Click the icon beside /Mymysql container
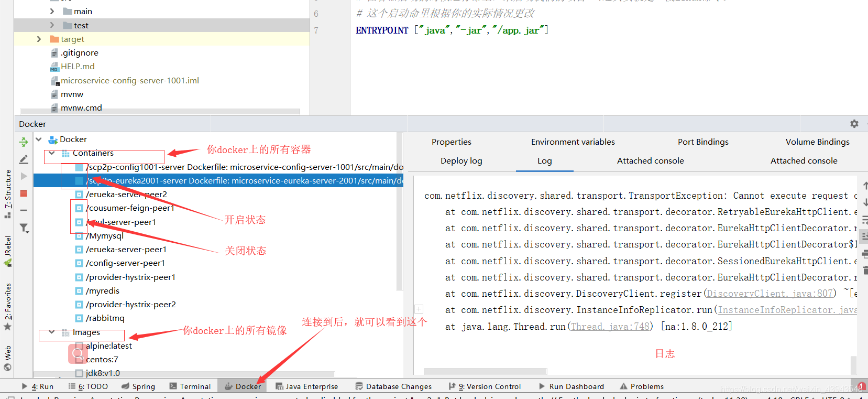The height and width of the screenshot is (399, 868). (x=79, y=236)
